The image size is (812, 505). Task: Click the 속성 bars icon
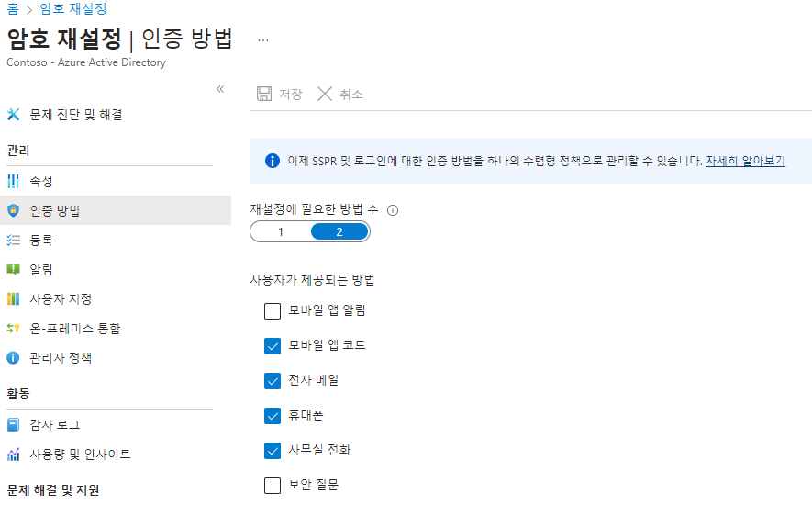point(13,182)
